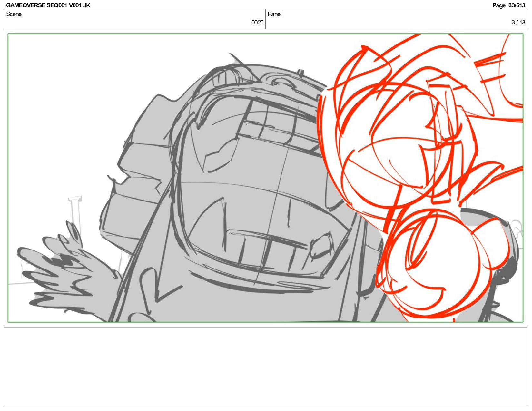This screenshot has height=411, width=532.
Task: Click the scene number '0020'
Action: point(257,22)
